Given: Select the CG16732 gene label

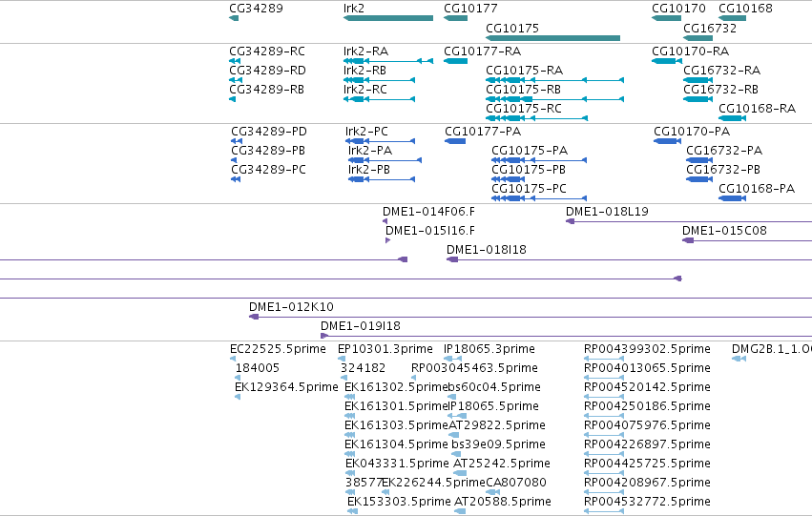Looking at the screenshot, I should (x=710, y=28).
